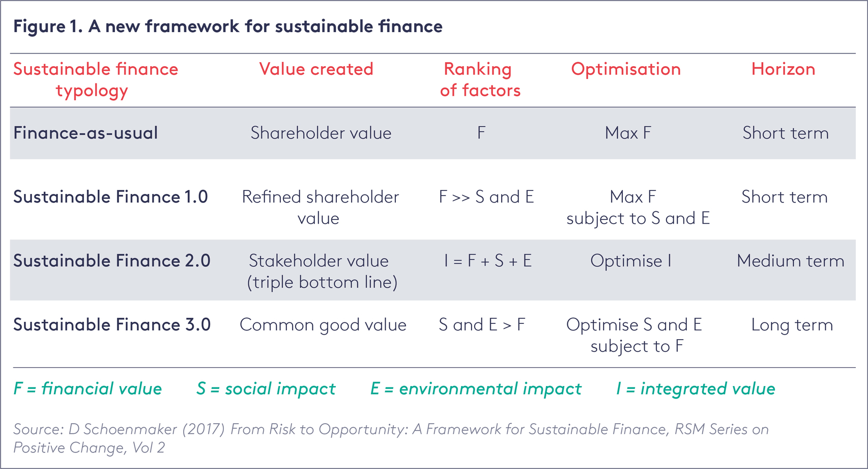Select the 'Sustainable Finance 1.0' row label

[110, 197]
